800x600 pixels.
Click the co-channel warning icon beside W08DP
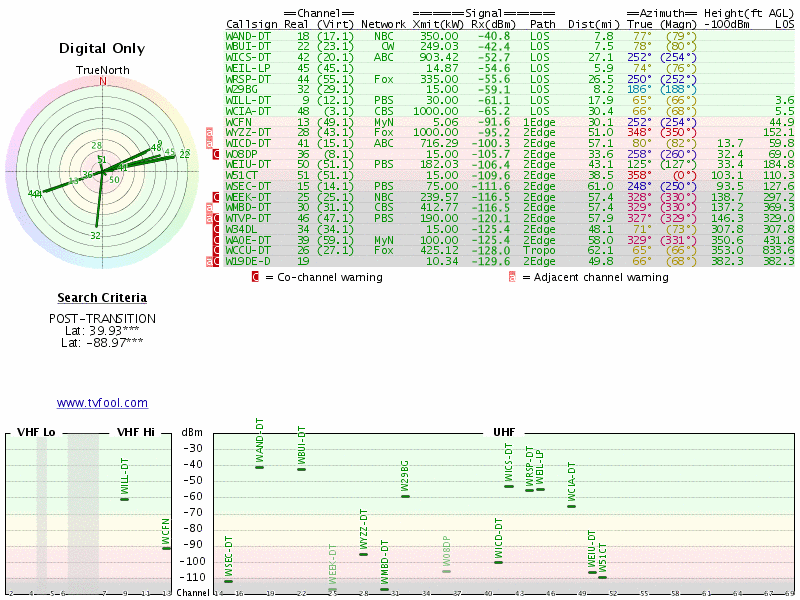(x=216, y=154)
